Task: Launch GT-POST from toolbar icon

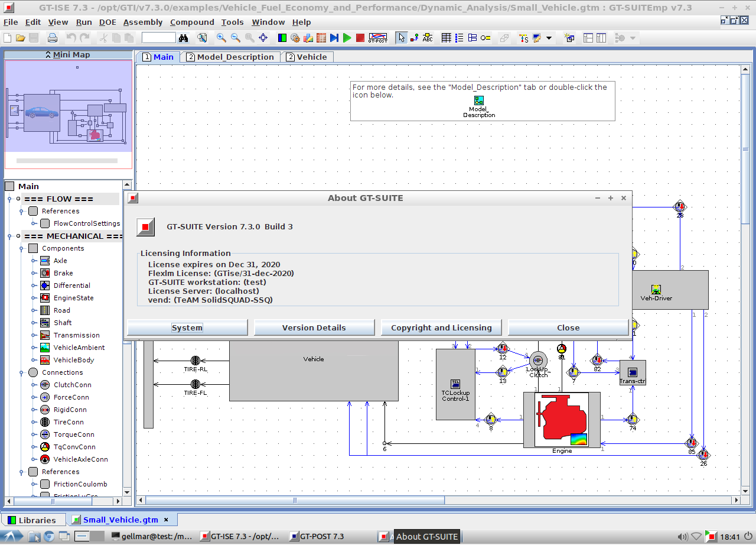Action: pyautogui.click(x=378, y=38)
